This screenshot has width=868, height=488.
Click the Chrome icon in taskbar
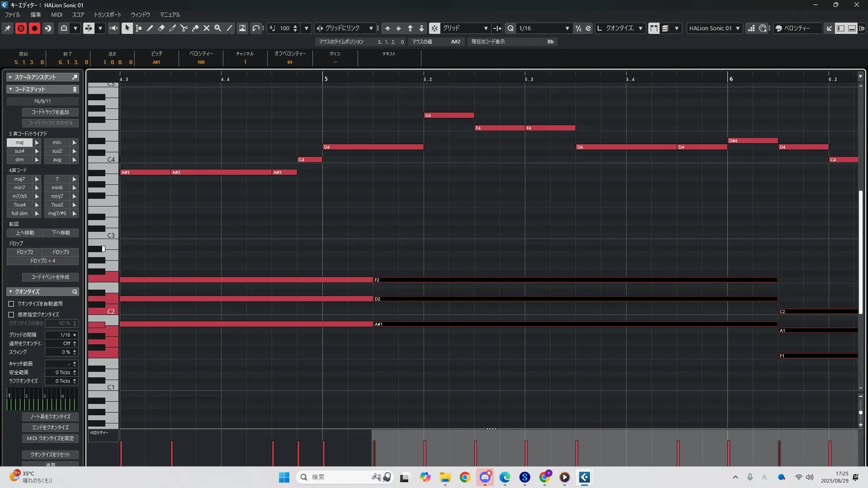(x=465, y=477)
